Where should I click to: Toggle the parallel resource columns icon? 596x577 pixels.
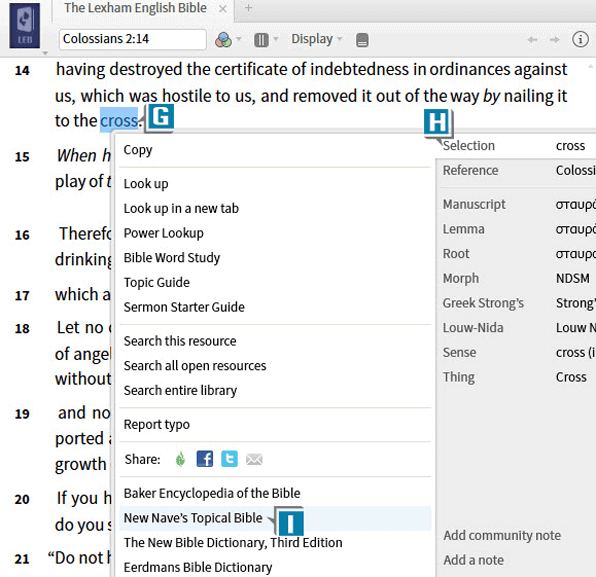click(261, 40)
